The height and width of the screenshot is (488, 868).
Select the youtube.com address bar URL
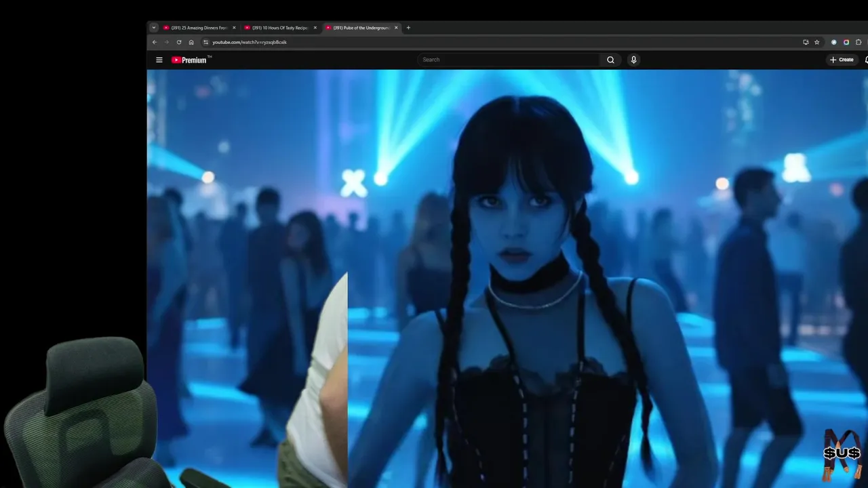tap(250, 42)
